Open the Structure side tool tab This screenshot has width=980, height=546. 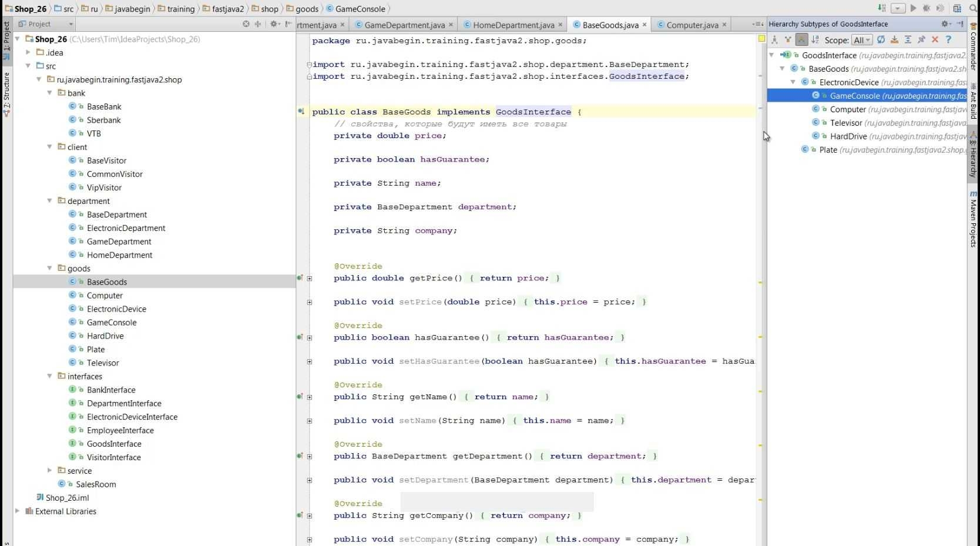pyautogui.click(x=6, y=93)
